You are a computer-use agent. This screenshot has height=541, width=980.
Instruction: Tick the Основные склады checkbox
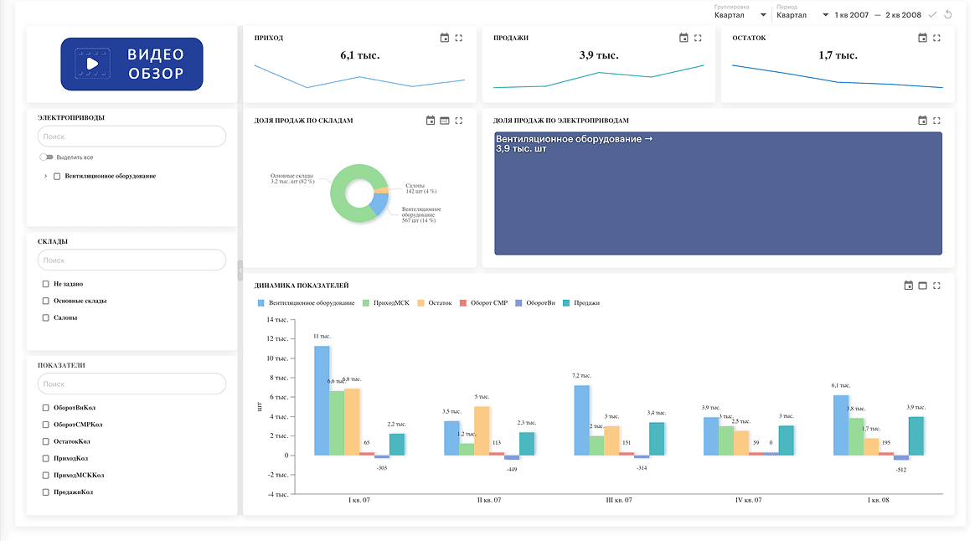(45, 301)
